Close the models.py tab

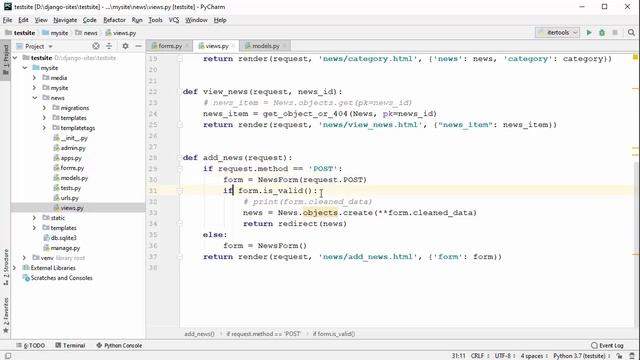tap(285, 46)
